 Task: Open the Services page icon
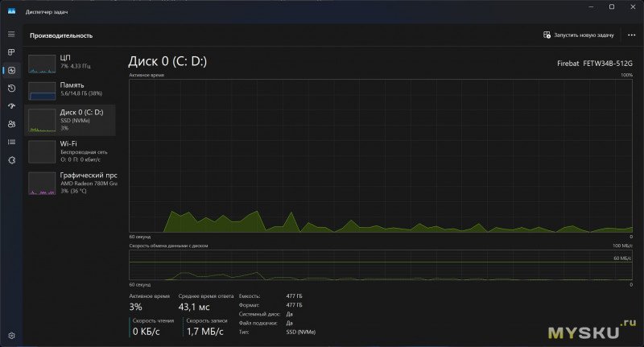pos(11,160)
